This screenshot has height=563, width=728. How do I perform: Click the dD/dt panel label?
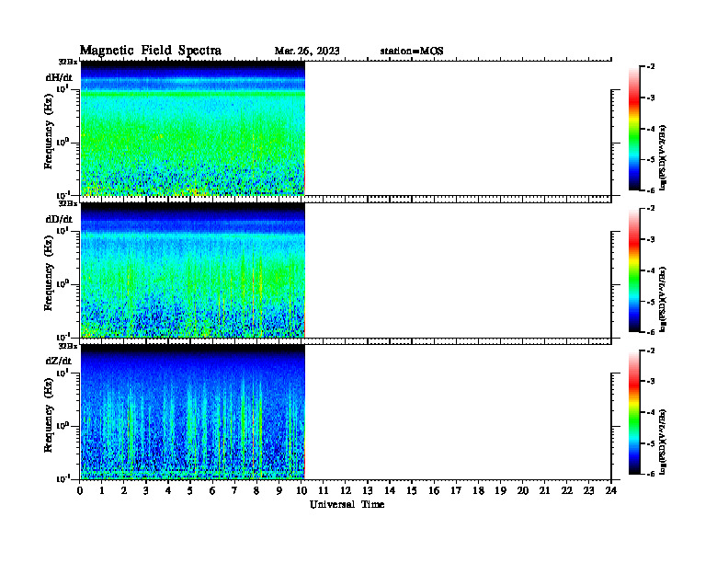click(59, 219)
